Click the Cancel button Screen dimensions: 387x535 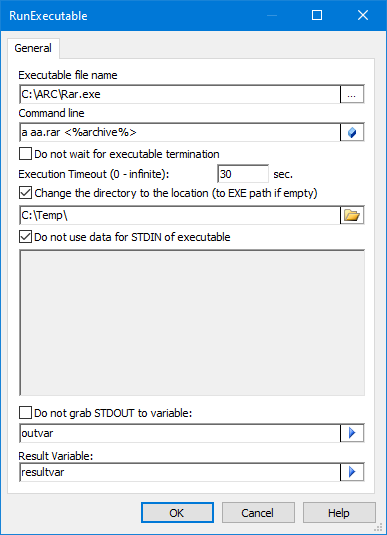pyautogui.click(x=258, y=512)
